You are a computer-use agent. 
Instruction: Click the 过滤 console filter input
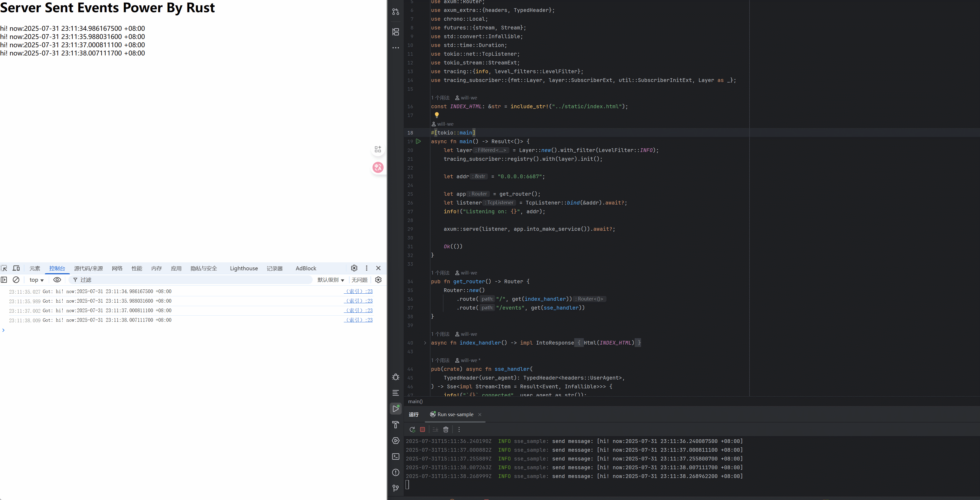click(x=190, y=280)
